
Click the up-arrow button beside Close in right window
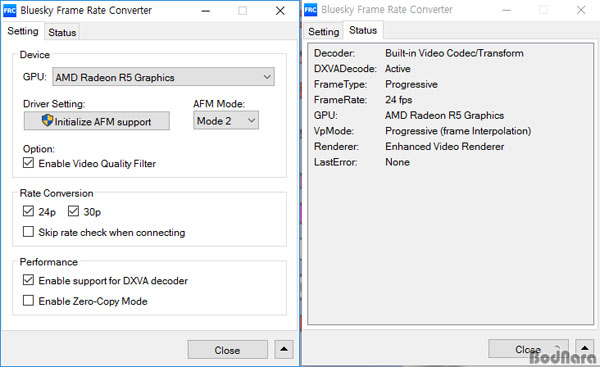pyautogui.click(x=585, y=348)
